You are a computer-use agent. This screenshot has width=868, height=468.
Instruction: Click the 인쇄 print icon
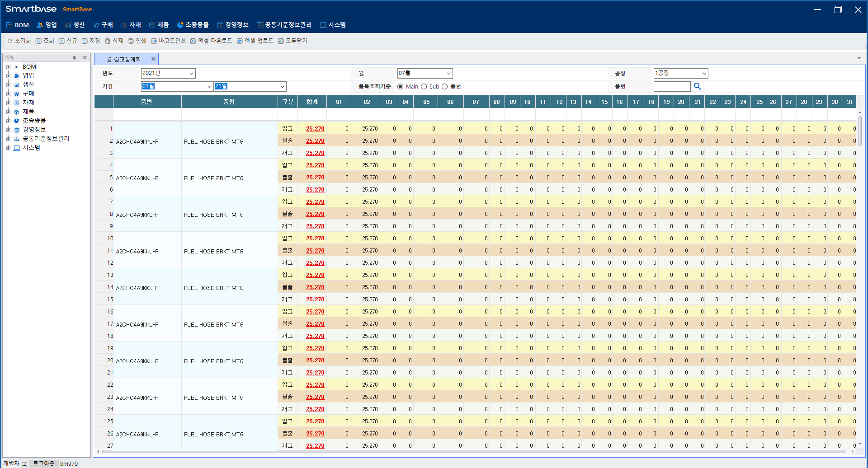(131, 41)
